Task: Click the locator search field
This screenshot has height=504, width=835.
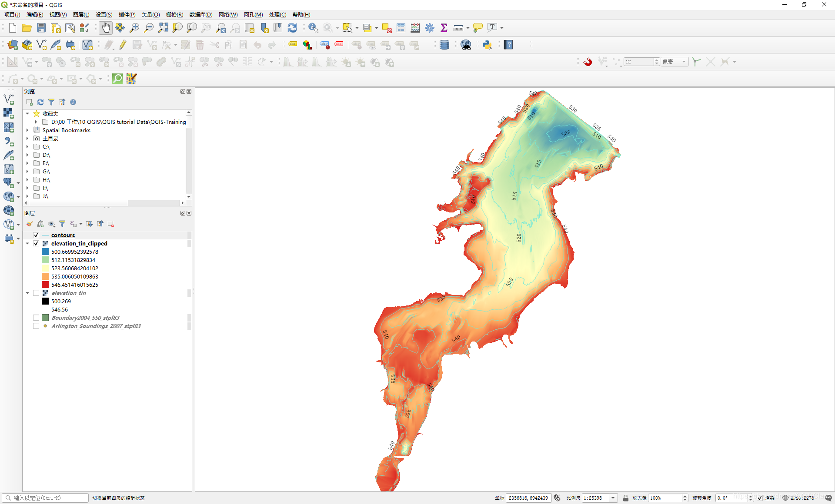Action: pos(46,498)
